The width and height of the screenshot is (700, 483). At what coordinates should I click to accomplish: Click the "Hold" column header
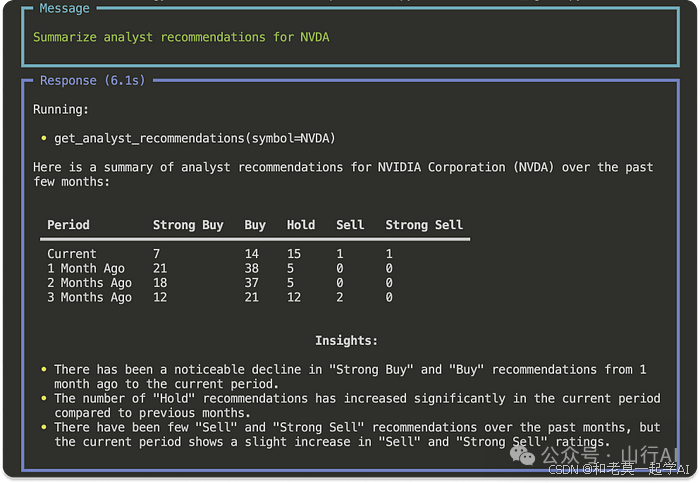301,225
